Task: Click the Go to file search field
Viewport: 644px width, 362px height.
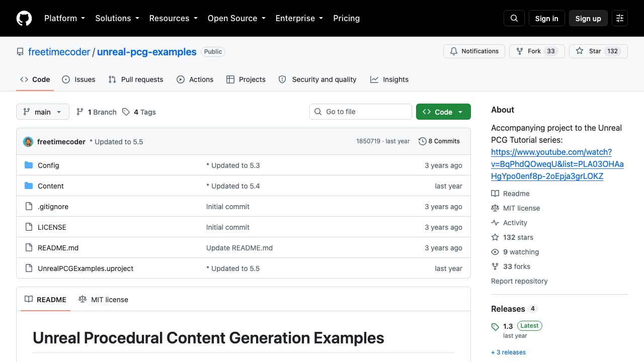Action: click(x=361, y=112)
